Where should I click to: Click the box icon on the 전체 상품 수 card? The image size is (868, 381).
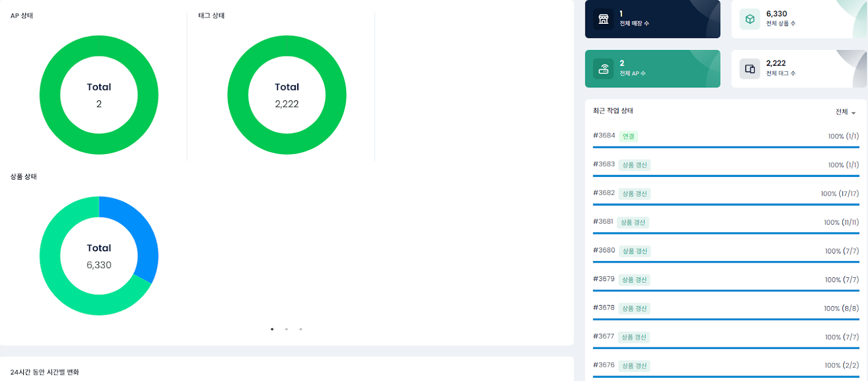(750, 19)
